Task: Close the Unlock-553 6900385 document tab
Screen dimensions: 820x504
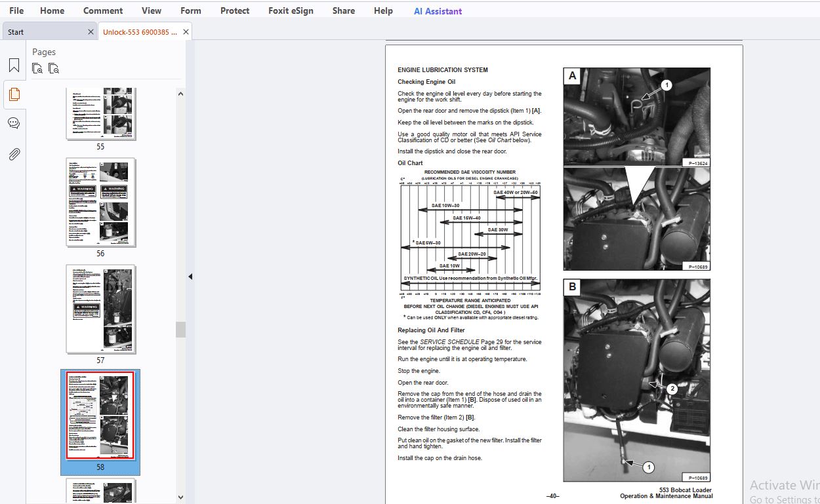Action: click(x=186, y=31)
